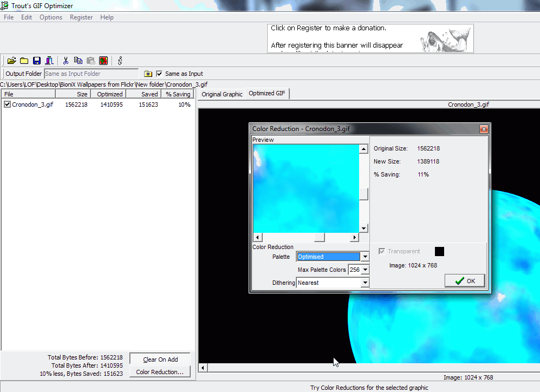Open the Help menu
Screen dimensions: 540x392
click(107, 17)
